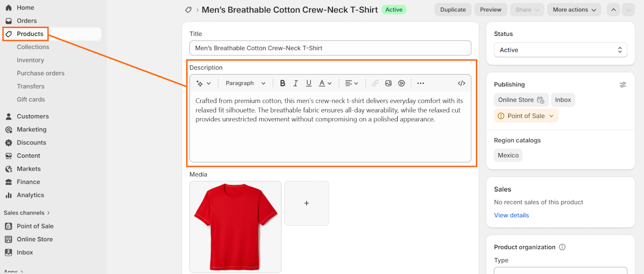Expand the More actions dropdown
Viewport: 644px width, 274px height.
574,10
